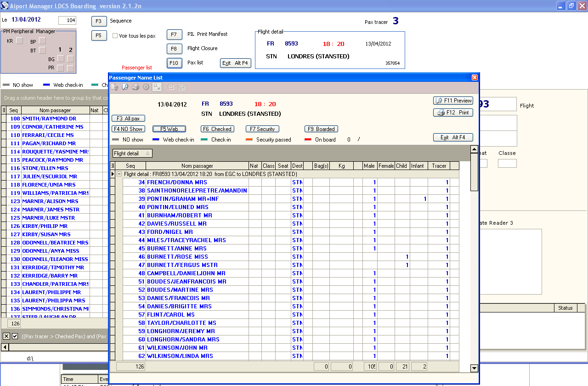Toggle the KR peripheral checkbox
Screen dimensions: 588x386
pyautogui.click(x=19, y=41)
